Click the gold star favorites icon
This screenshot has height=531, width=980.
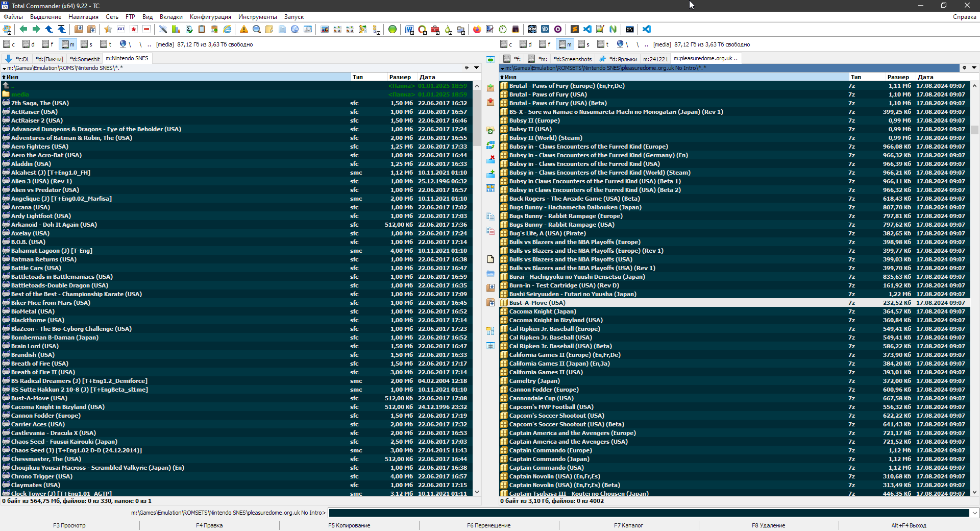108,30
